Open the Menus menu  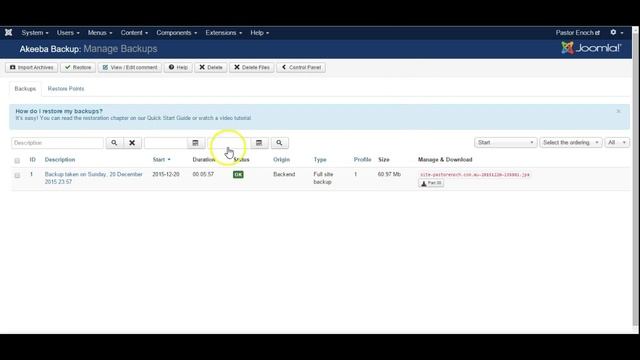click(100, 33)
